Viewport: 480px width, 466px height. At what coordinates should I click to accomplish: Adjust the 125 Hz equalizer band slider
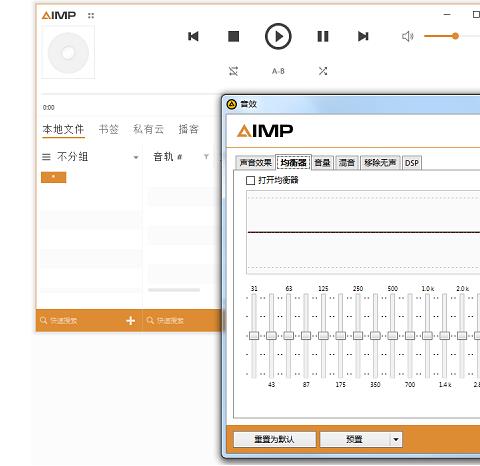[x=323, y=335]
